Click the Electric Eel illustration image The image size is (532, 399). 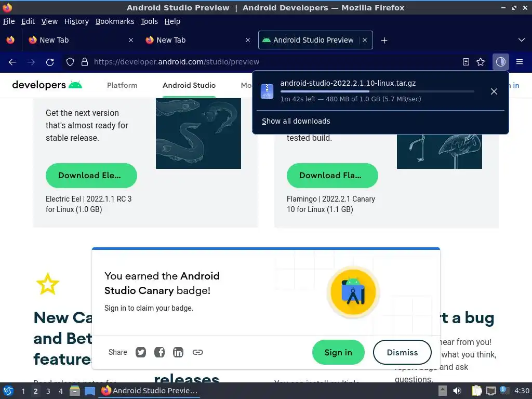[x=198, y=134]
